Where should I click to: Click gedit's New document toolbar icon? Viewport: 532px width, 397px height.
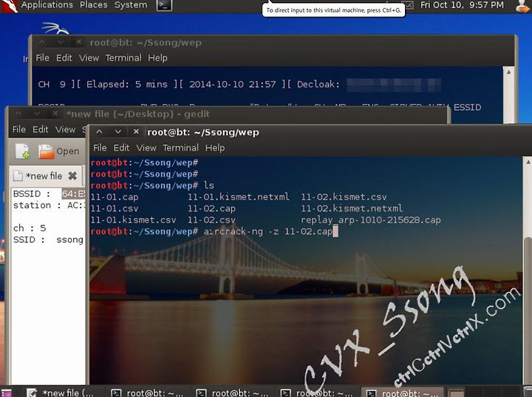[x=22, y=151]
